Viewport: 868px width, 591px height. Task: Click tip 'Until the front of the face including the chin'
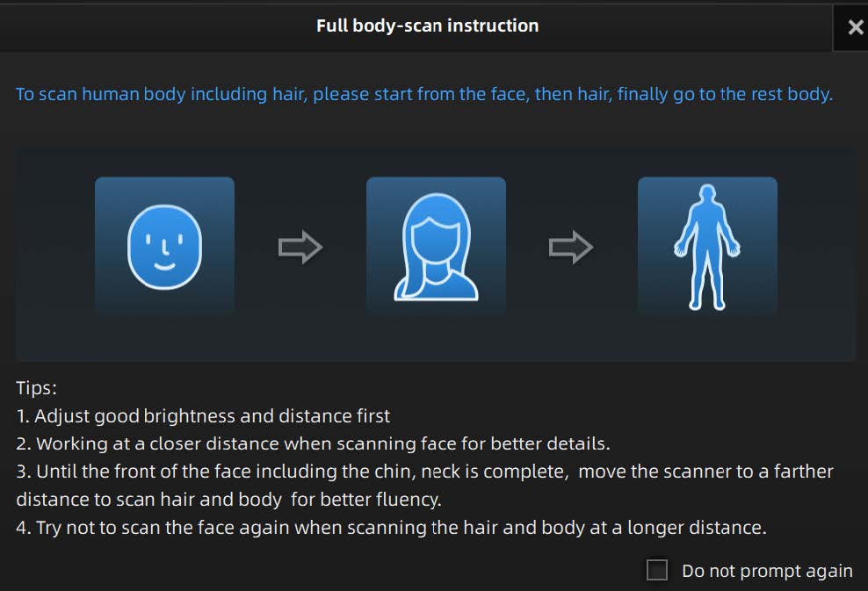point(424,486)
